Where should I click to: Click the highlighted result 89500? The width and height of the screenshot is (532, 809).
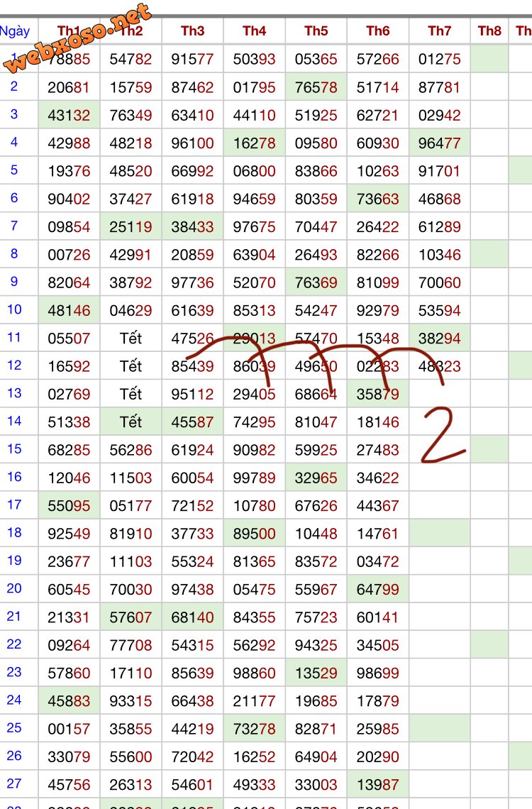[x=254, y=534]
